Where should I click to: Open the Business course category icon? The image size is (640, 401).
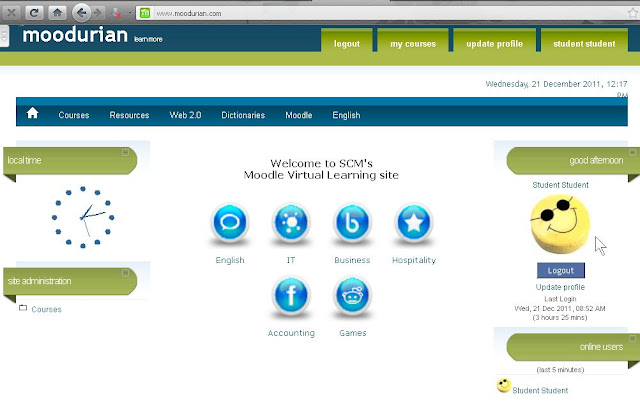pos(352,223)
